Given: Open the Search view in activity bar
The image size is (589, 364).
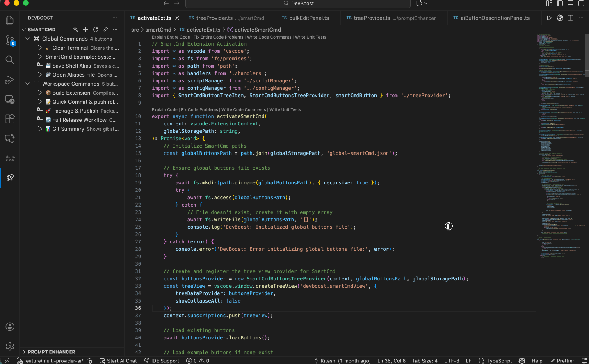Looking at the screenshot, I should pyautogui.click(x=10, y=60).
